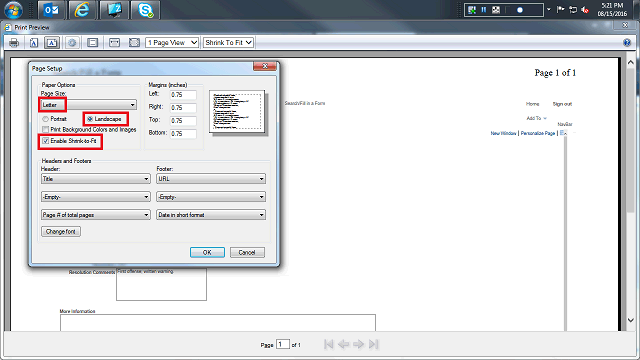Click the page layout preview thumbnail

237,111
